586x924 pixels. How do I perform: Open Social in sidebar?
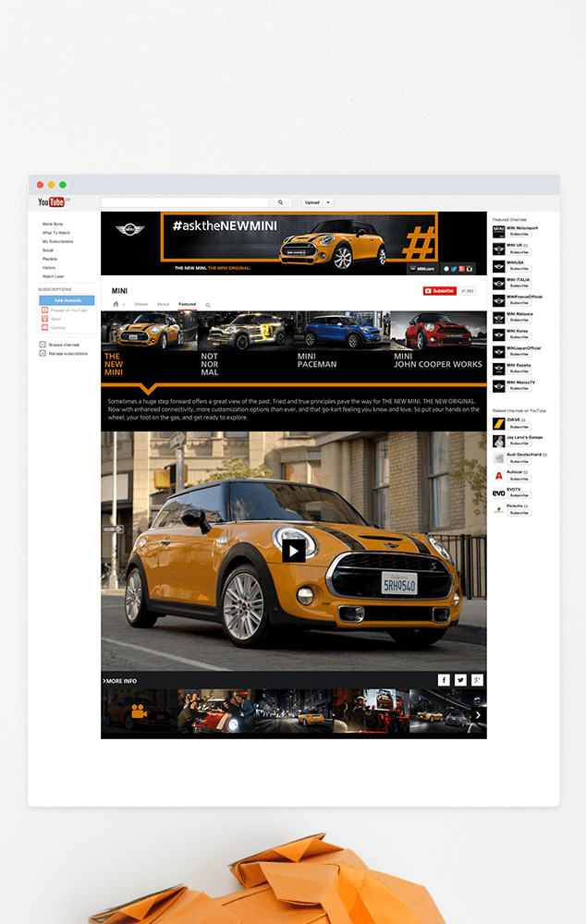click(48, 250)
